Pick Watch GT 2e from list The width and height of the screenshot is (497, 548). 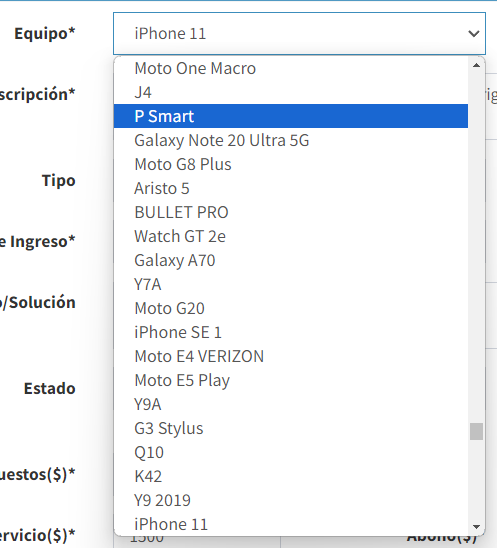291,236
